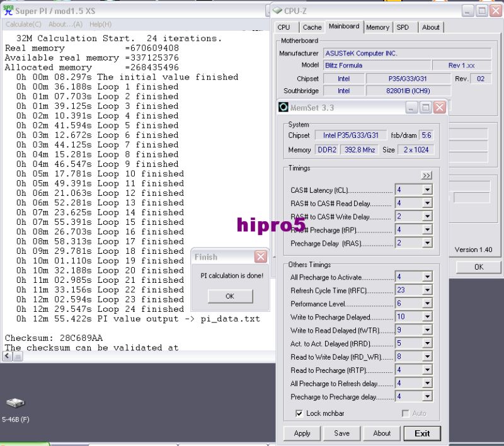
Task: Click the Super PI horizontal scrollbar left arrow
Action: [8, 356]
